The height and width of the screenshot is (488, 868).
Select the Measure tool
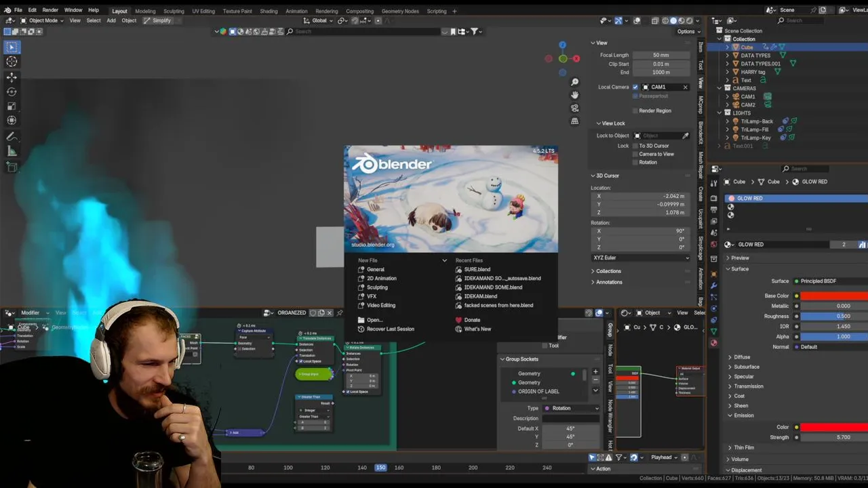[12, 151]
